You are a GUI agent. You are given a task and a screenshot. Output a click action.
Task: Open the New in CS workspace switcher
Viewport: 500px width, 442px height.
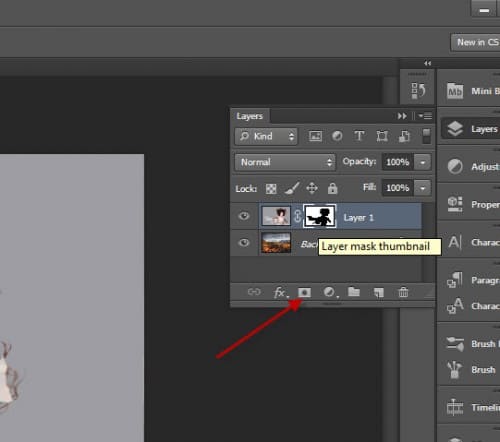pos(475,42)
